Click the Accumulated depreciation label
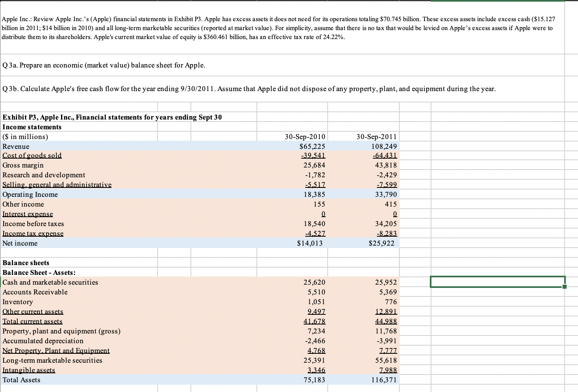 tap(43, 340)
